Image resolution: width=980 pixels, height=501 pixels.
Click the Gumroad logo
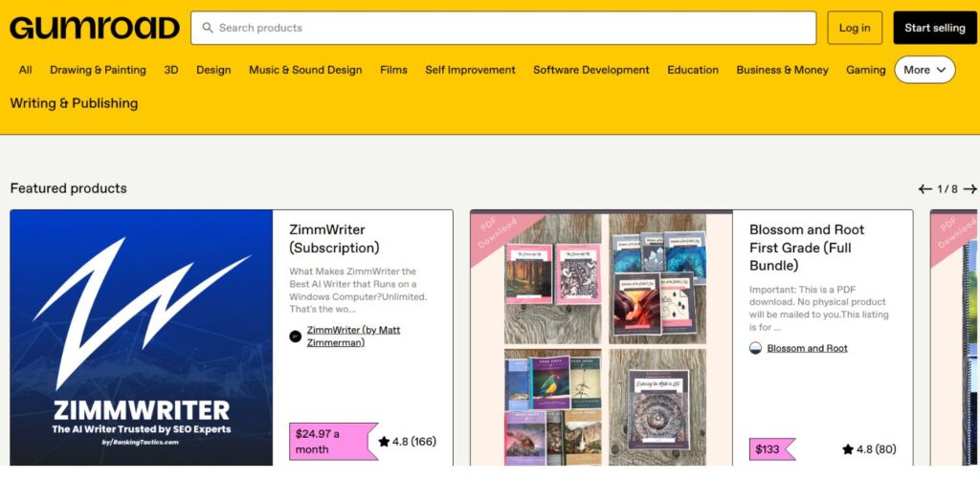pyautogui.click(x=95, y=28)
